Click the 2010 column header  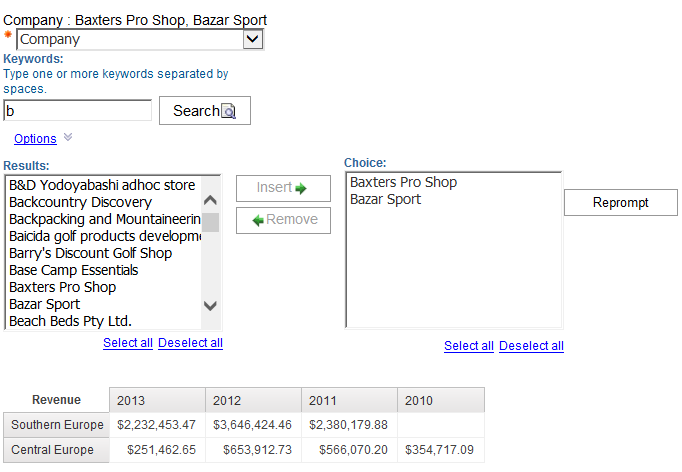coord(441,400)
